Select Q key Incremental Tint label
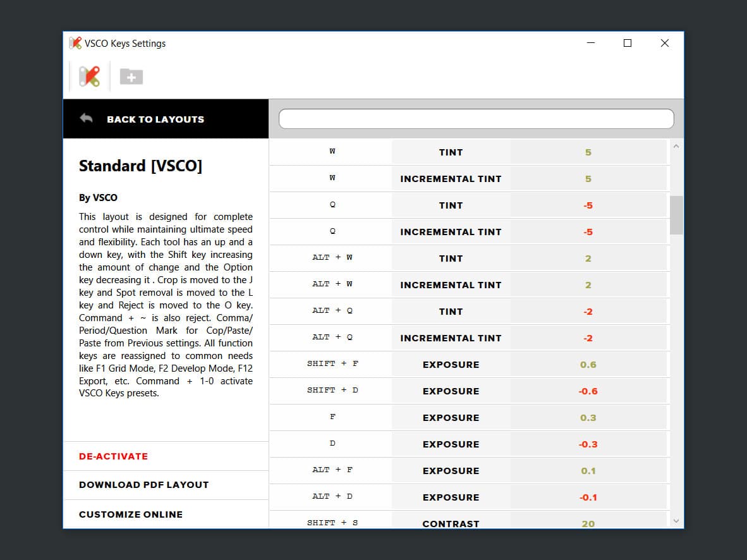This screenshot has height=560, width=747. (451, 232)
